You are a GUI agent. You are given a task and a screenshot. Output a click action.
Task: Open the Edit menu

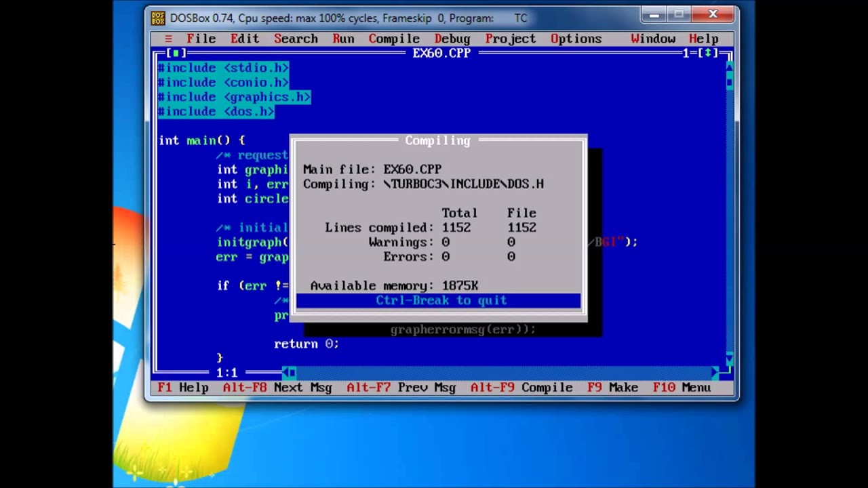click(245, 39)
